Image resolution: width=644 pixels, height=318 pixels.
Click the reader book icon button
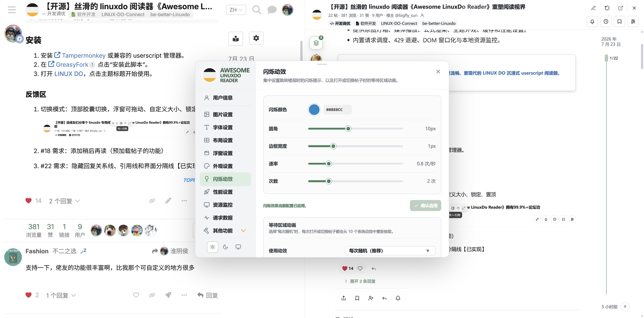236,39
